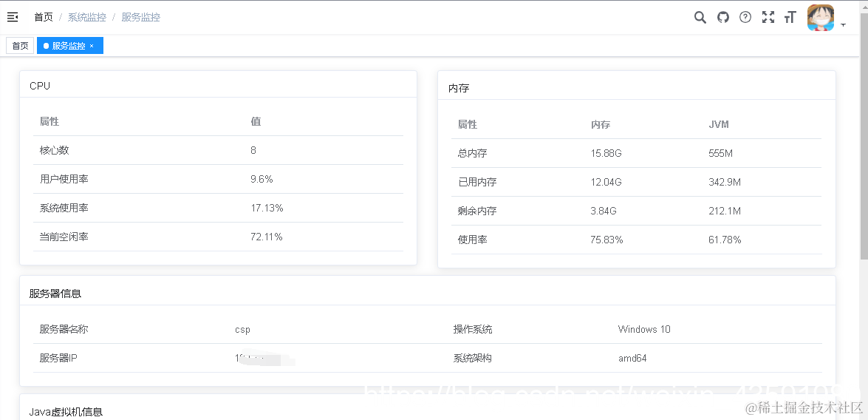Select the 核心数 row label

54,150
